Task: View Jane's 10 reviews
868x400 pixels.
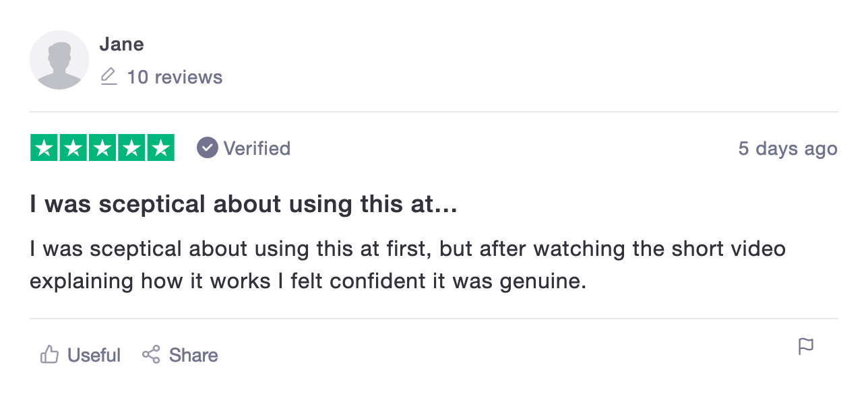Action: click(x=174, y=77)
